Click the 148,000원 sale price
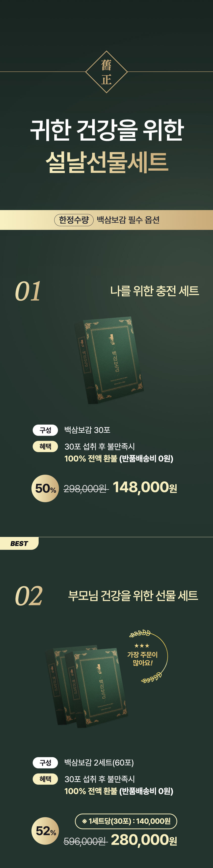This screenshot has height=868, width=213. (145, 487)
